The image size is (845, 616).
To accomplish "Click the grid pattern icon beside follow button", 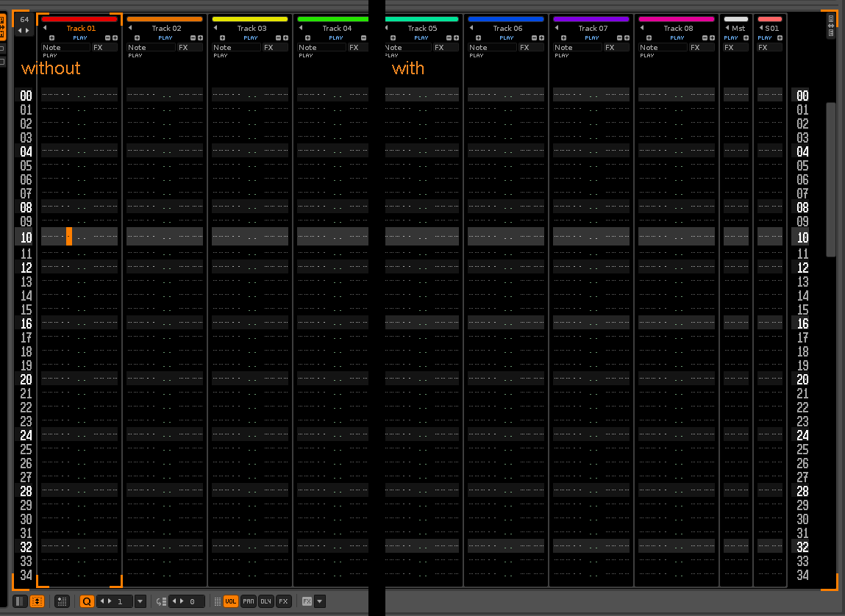I will 63,601.
